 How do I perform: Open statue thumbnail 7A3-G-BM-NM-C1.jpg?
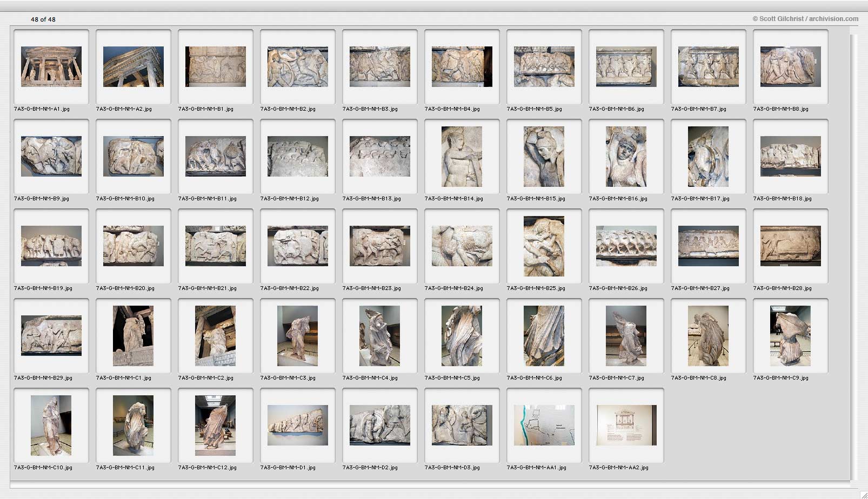pos(133,336)
